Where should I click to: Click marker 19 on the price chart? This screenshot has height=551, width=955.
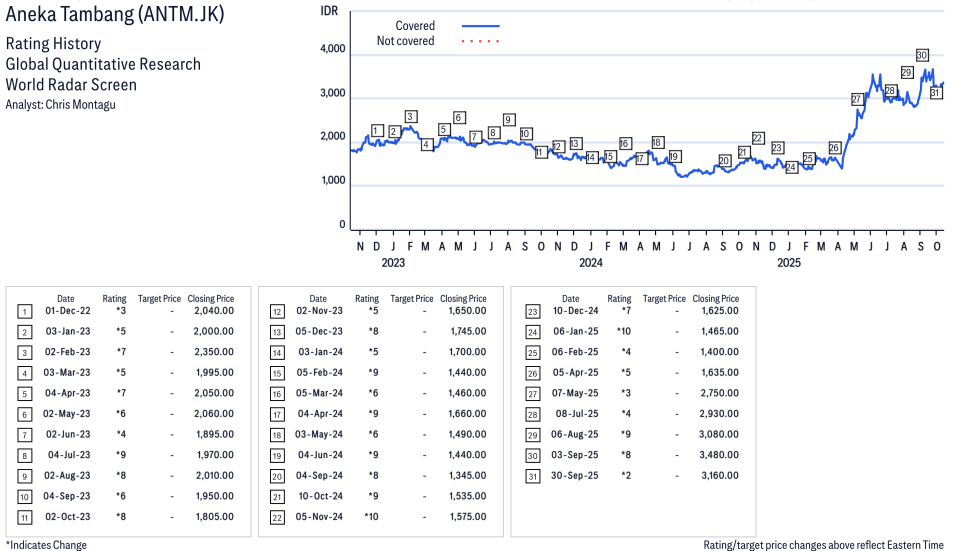674,157
